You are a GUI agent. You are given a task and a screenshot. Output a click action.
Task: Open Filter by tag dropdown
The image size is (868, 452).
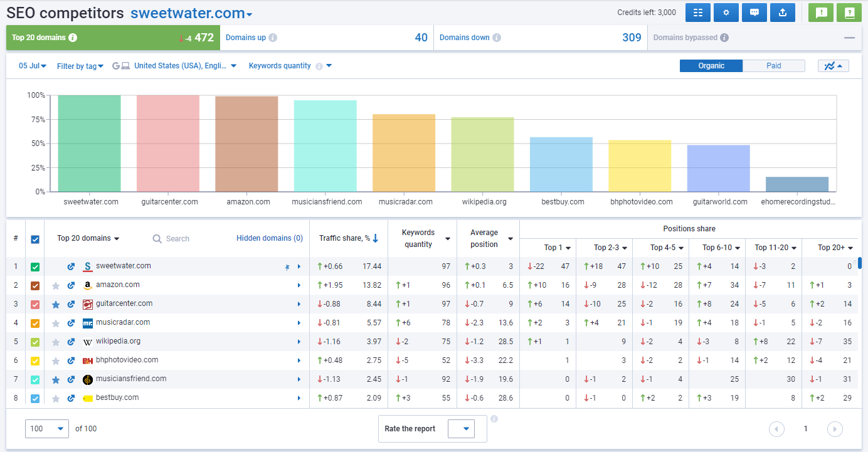(x=80, y=66)
